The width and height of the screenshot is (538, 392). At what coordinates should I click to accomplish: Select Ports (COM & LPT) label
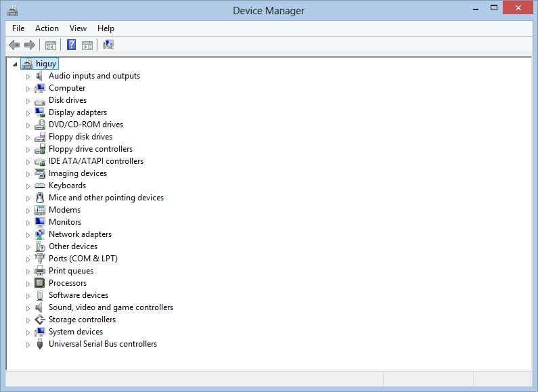click(83, 259)
